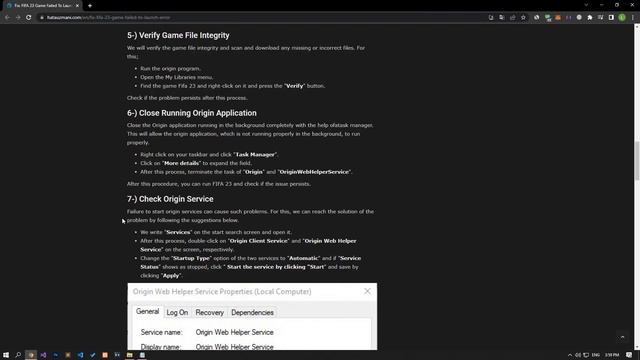Click the bold word "Verify" in step 5
640x360 pixels.
295,86
